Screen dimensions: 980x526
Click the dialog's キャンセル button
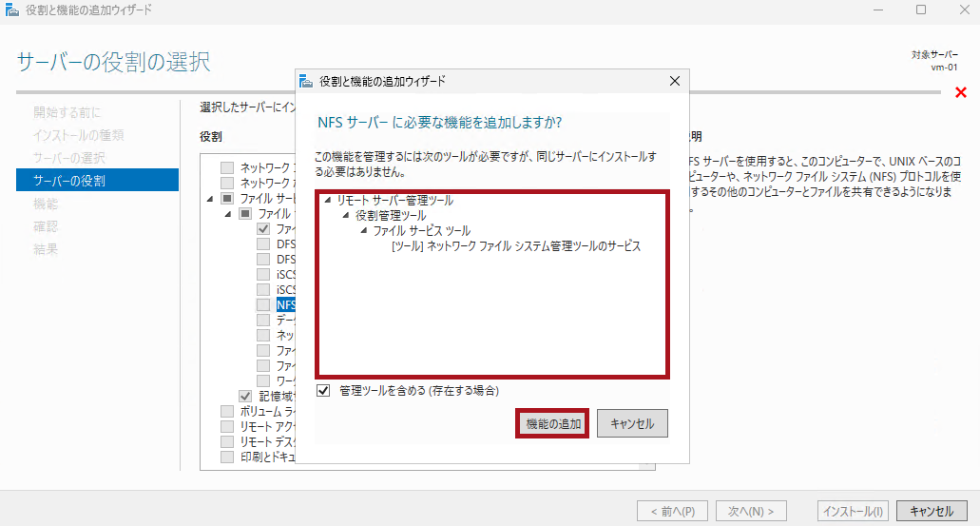point(632,423)
